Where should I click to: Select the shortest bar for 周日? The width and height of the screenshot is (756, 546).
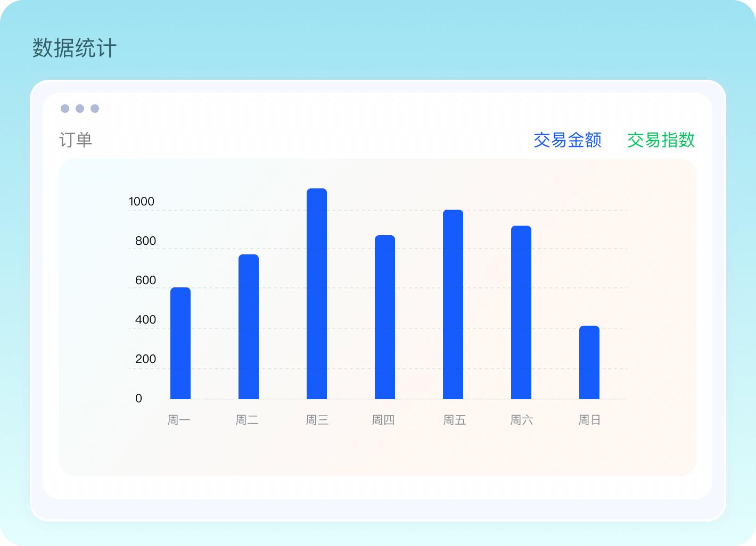tap(589, 362)
